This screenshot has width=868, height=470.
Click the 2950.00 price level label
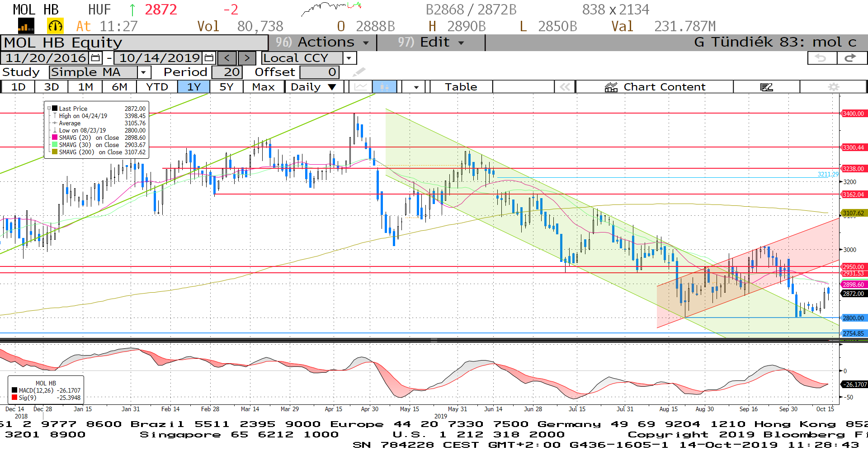[854, 267]
